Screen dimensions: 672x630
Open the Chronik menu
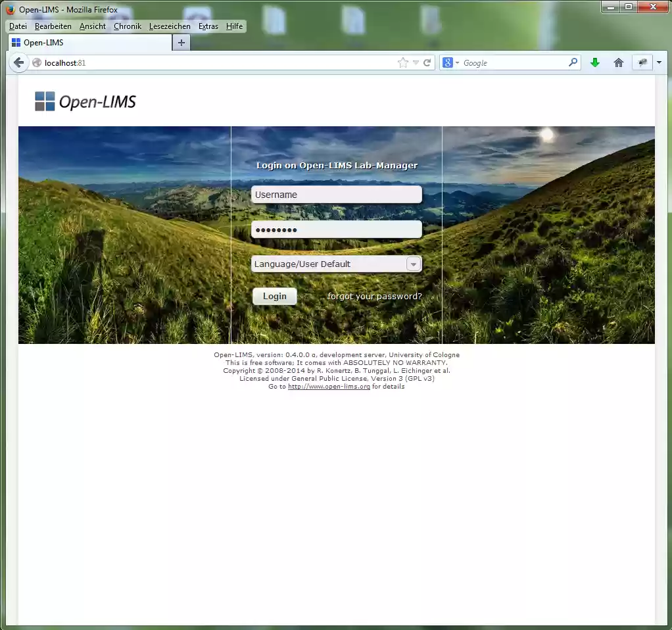[127, 26]
